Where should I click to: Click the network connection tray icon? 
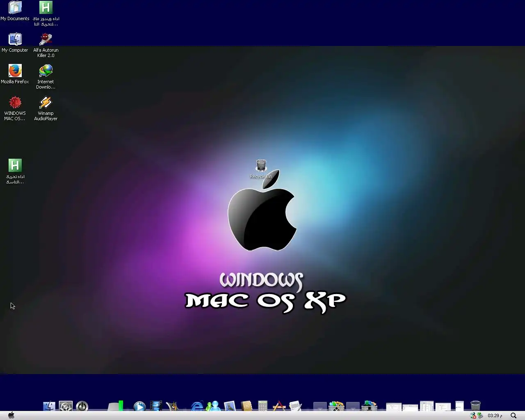point(473,415)
